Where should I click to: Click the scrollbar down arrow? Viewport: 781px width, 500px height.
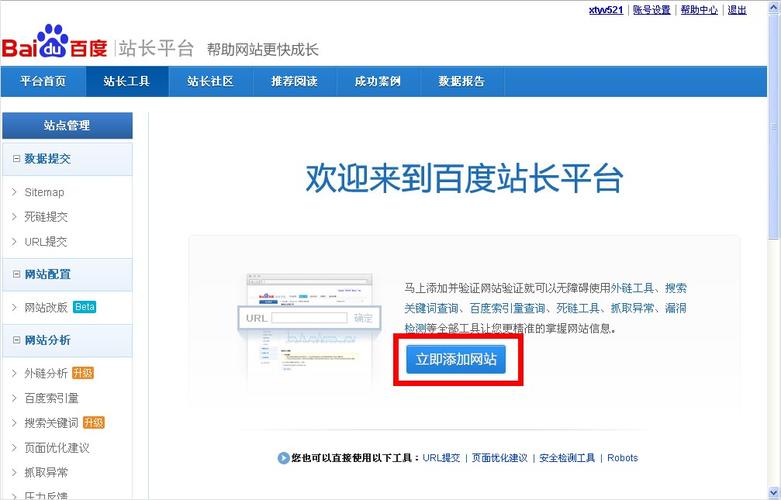click(775, 494)
